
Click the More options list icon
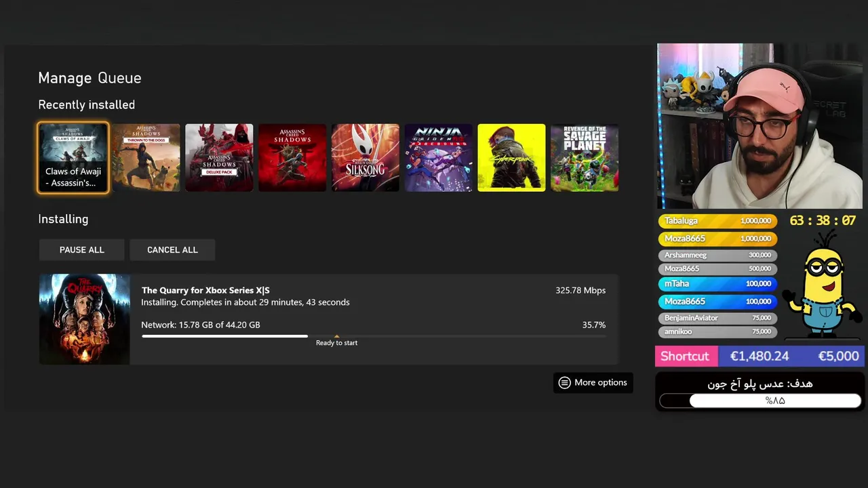tap(564, 382)
